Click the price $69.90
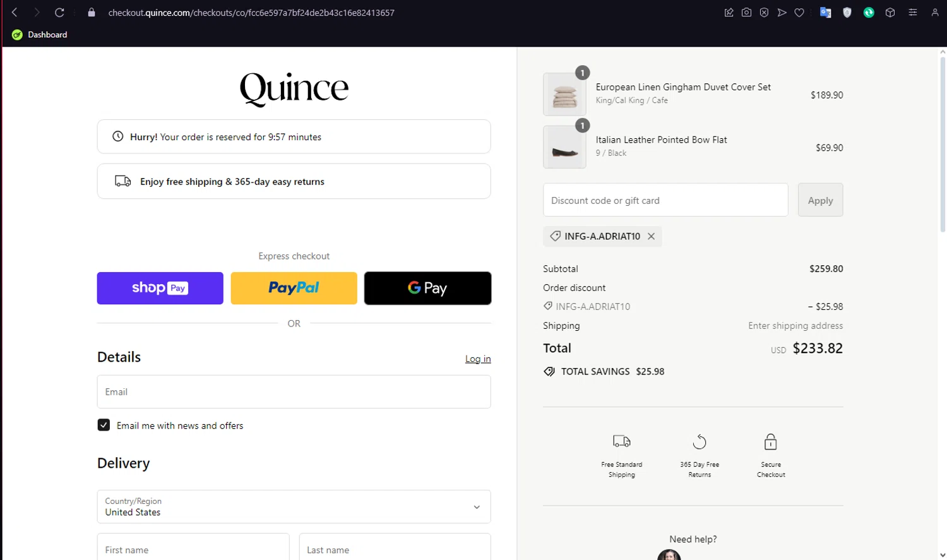The image size is (947, 560). [829, 148]
